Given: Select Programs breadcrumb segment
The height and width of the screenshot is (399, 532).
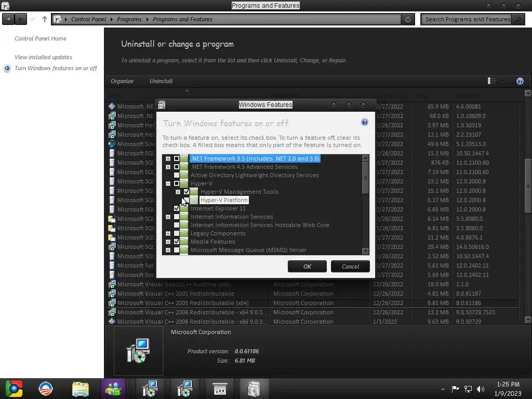Looking at the screenshot, I should pos(129,19).
